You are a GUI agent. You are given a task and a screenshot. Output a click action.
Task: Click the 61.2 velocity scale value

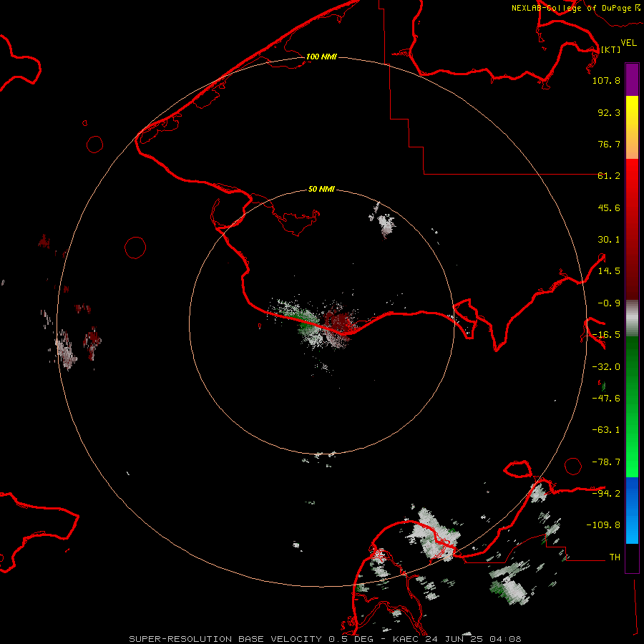point(609,176)
